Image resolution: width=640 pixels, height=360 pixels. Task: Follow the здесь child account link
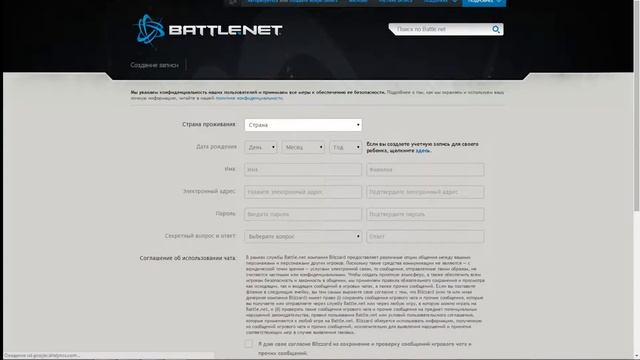tap(422, 151)
